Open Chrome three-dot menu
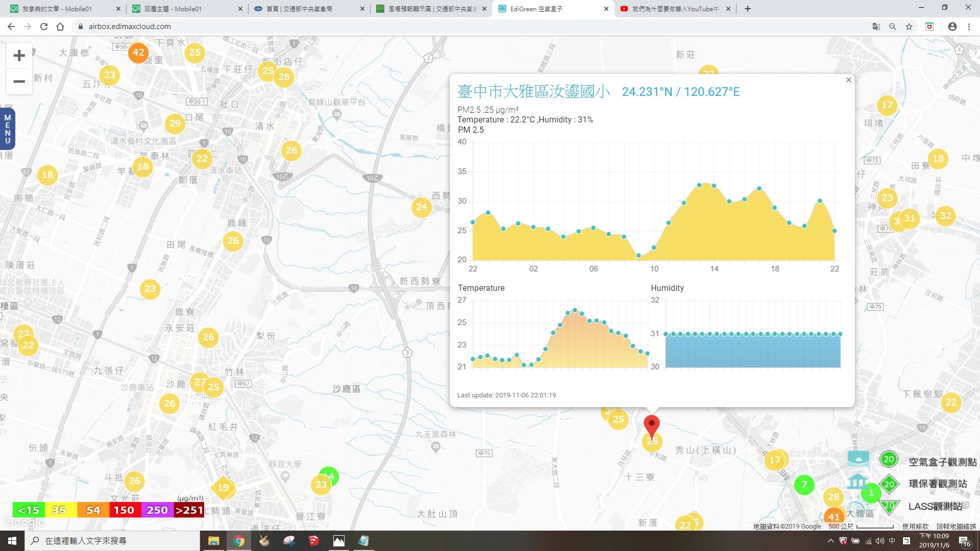Viewport: 980px width, 551px height. [969, 27]
